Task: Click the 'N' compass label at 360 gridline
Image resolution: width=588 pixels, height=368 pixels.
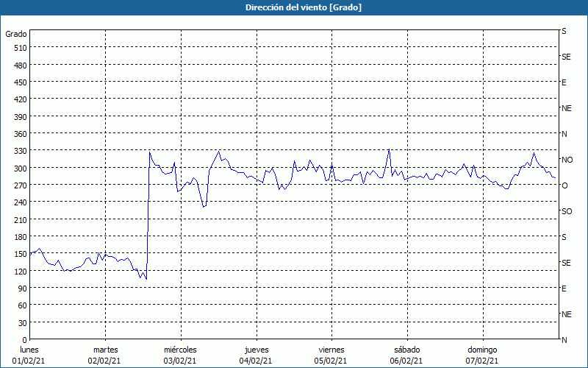Action: coord(564,134)
